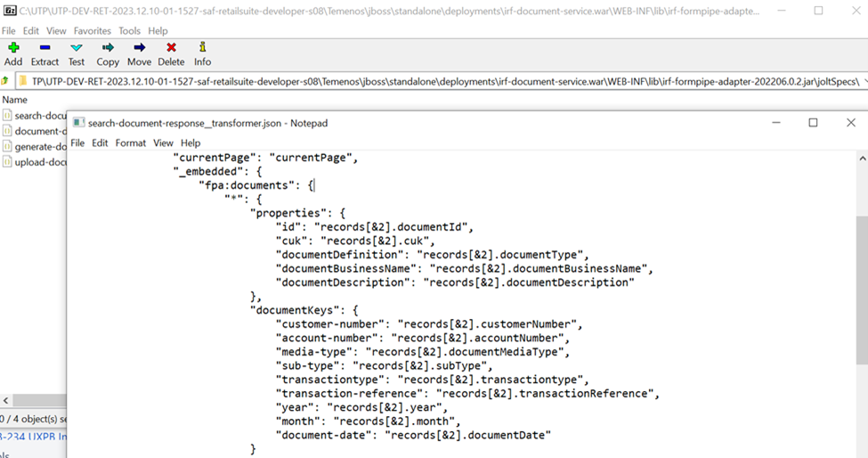This screenshot has height=458, width=868.
Task: Click the Notepad scroll-up arrow
Action: pyautogui.click(x=862, y=159)
